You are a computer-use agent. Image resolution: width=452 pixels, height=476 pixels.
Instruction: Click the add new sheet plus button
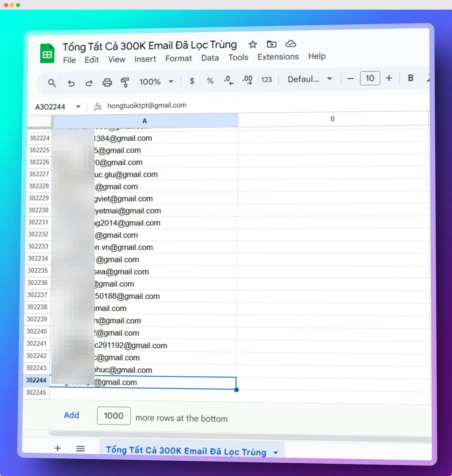click(58, 448)
